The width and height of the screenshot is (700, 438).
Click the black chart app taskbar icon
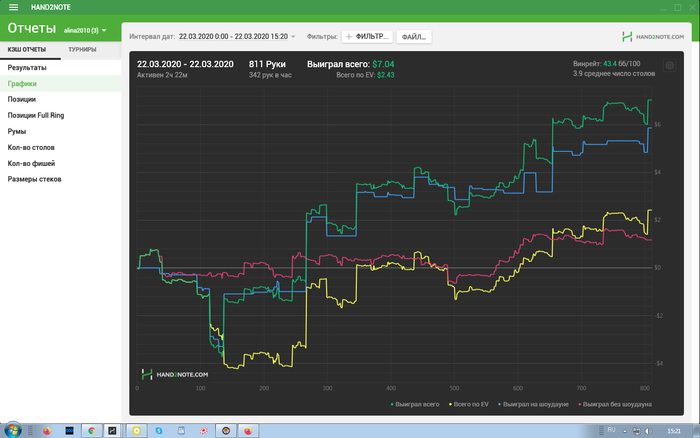pyautogui.click(x=112, y=430)
